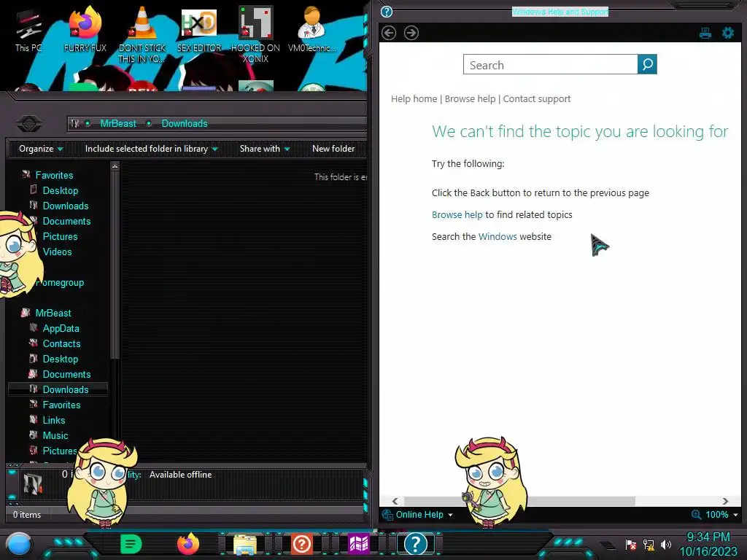747x560 pixels.
Task: Open the Help home link
Action: 414,98
